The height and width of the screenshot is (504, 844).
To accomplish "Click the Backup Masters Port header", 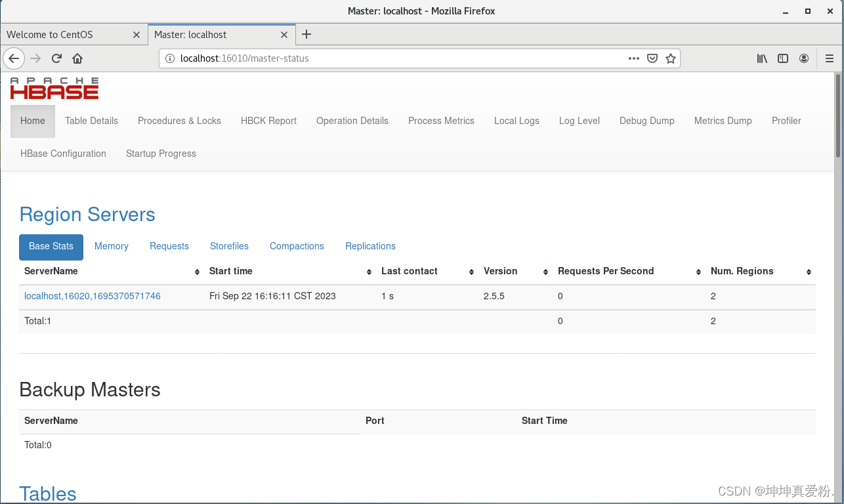I will pos(375,421).
